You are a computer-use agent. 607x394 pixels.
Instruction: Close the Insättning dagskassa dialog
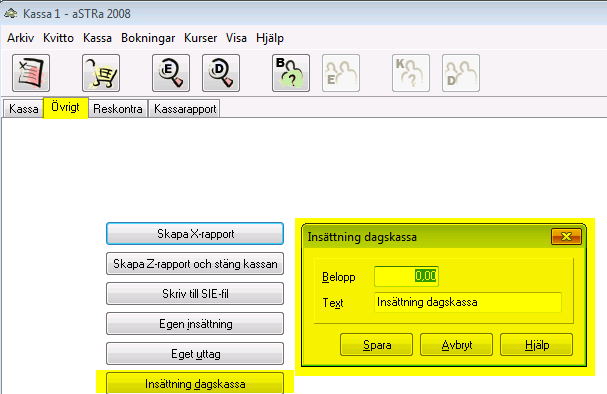pos(566,236)
